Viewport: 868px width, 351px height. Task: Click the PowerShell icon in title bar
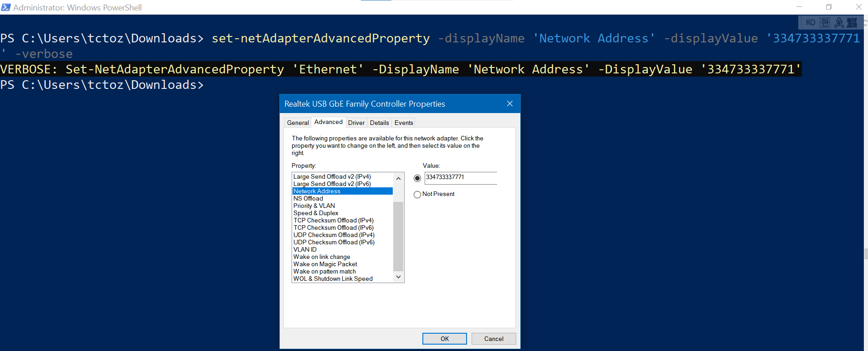6,7
